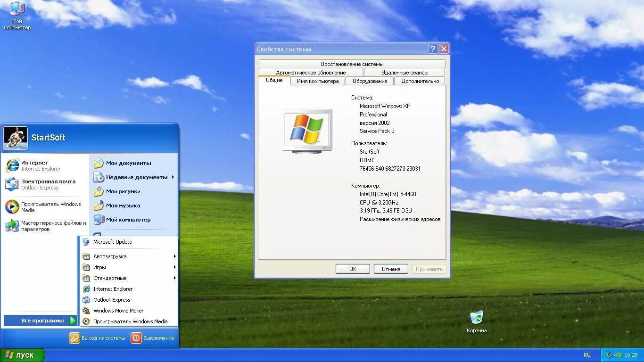Open Мои документы folder

[x=134, y=163]
